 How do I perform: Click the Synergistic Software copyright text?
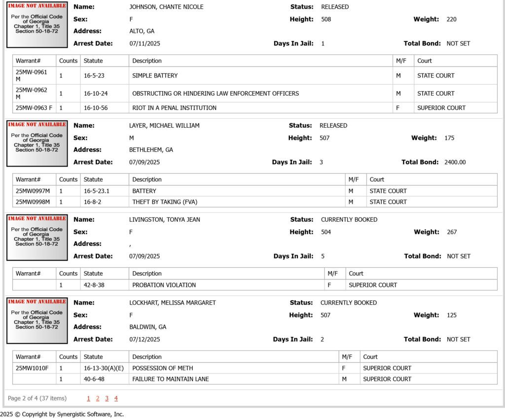(x=62, y=414)
